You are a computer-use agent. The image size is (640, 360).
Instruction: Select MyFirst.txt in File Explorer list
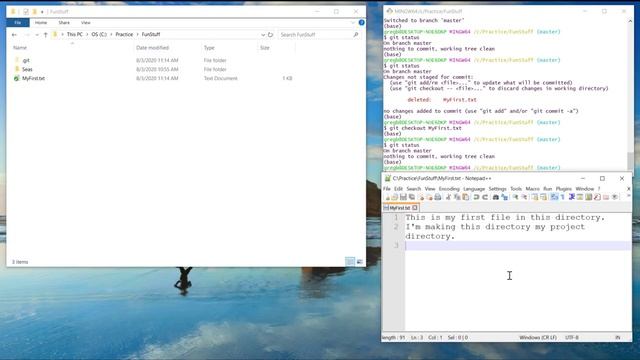[33, 78]
